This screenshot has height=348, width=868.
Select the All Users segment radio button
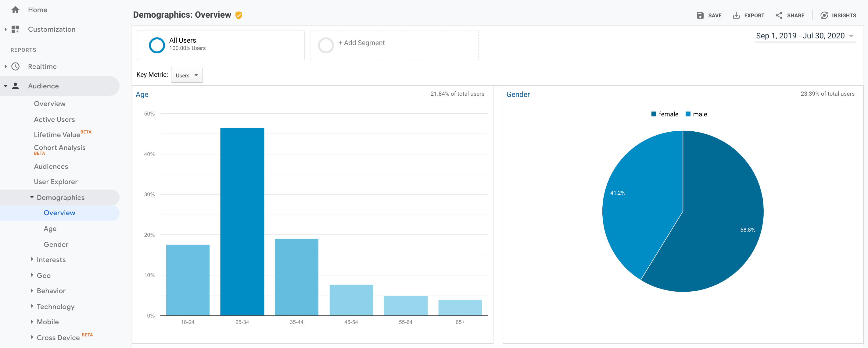pyautogui.click(x=156, y=44)
